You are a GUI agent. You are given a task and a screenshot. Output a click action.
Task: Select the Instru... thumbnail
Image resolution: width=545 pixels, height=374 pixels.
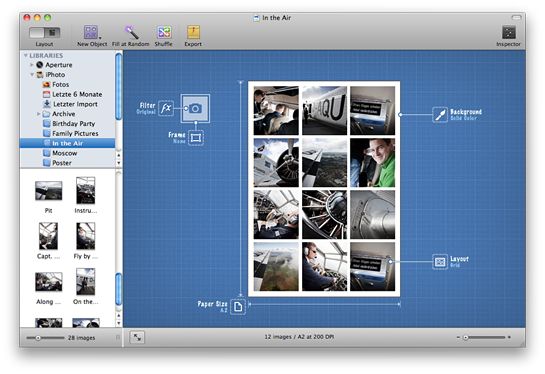click(x=86, y=190)
